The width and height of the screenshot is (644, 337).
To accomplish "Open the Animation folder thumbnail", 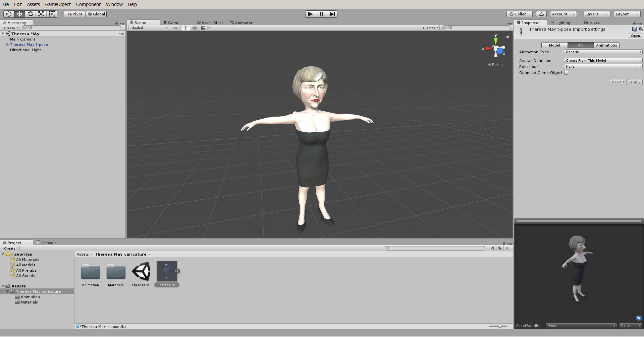I will [x=91, y=272].
